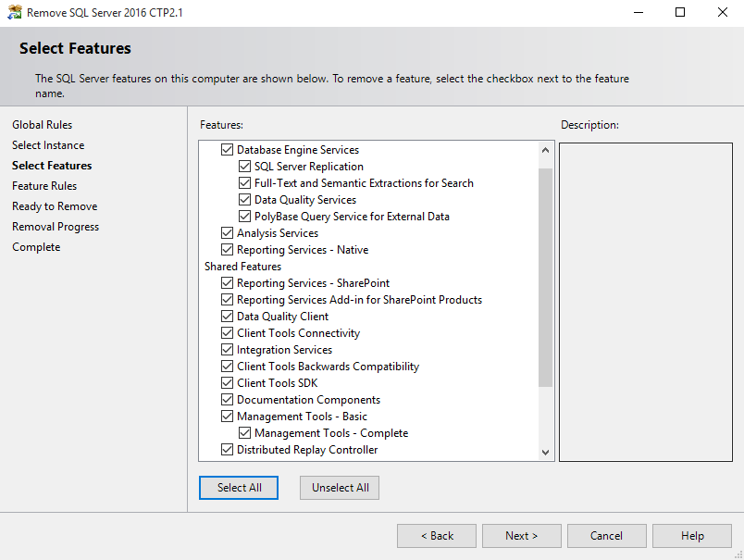Screen dimensions: 744x560
Task: Toggle Full-Text and Semantic Extractions checkbox
Action: point(244,182)
